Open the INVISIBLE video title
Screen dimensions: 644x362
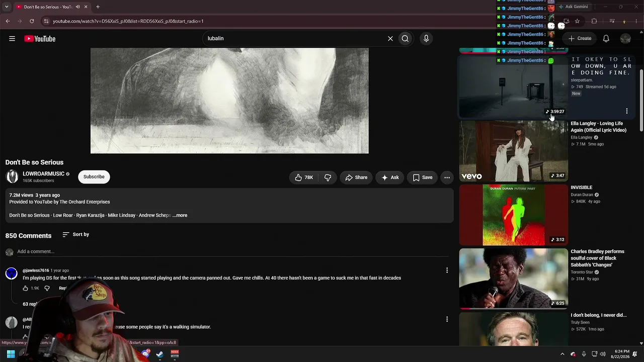[x=582, y=188]
